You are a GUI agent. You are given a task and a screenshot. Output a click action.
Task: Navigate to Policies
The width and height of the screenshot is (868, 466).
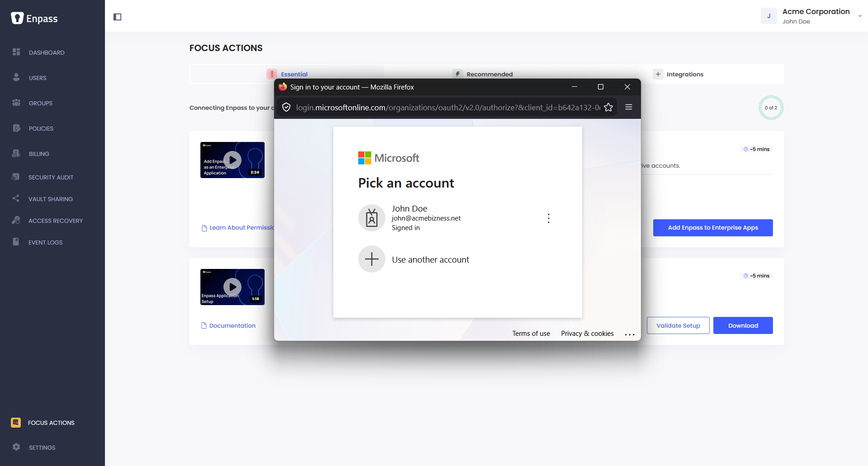click(41, 128)
